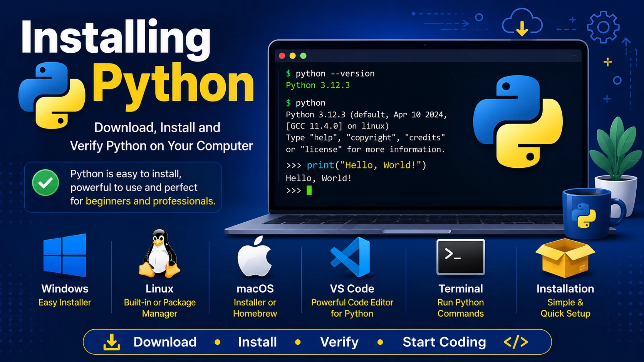The width and height of the screenshot is (644, 362).
Task: Click the Windows logo icon
Action: click(65, 255)
